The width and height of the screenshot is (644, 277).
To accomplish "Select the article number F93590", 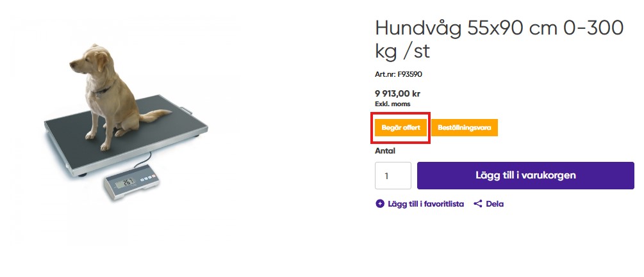I will tap(410, 75).
